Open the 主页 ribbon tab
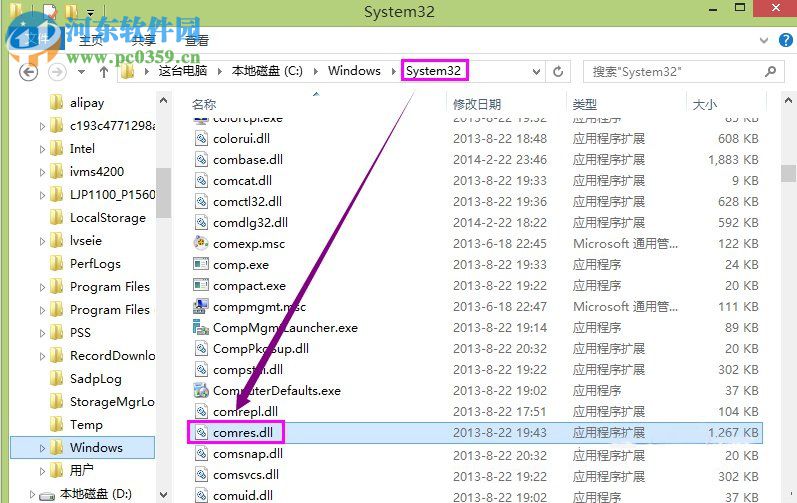This screenshot has height=503, width=797. tap(91, 41)
